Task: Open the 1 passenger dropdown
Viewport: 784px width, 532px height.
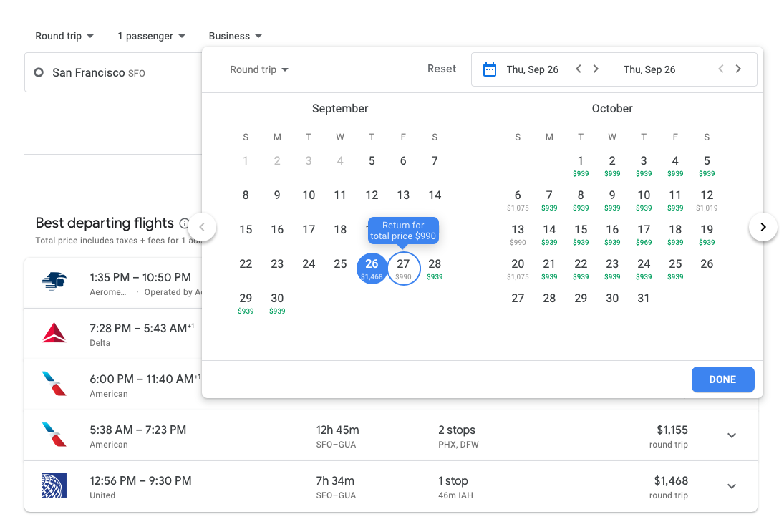Action: pyautogui.click(x=151, y=36)
